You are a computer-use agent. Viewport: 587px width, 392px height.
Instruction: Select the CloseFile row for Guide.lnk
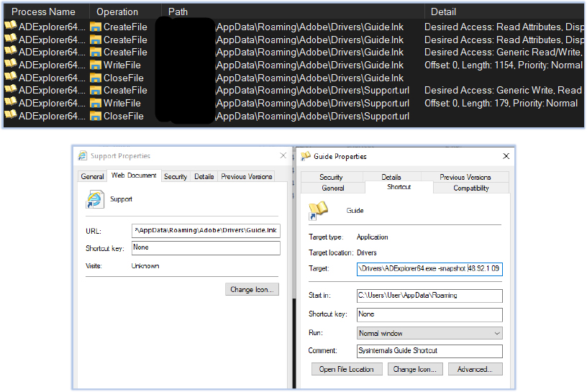coord(293,78)
